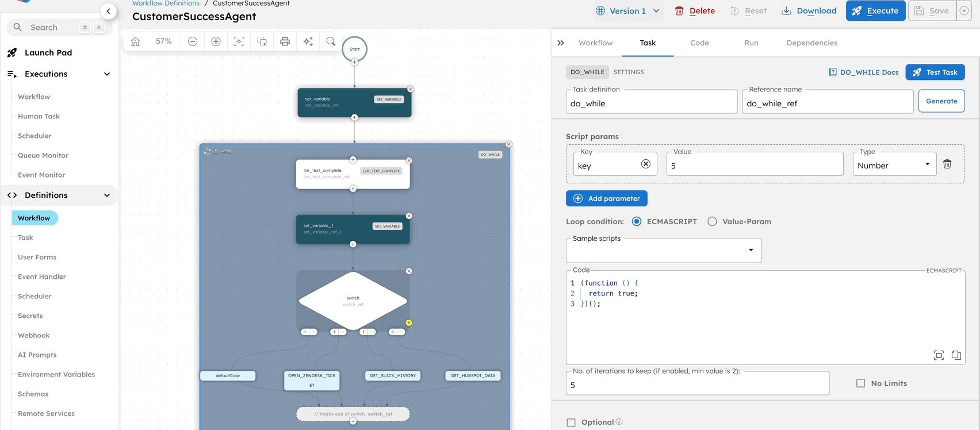Viewport: 980px width, 430px height.
Task: Switch to the Code tab
Action: coord(699,43)
